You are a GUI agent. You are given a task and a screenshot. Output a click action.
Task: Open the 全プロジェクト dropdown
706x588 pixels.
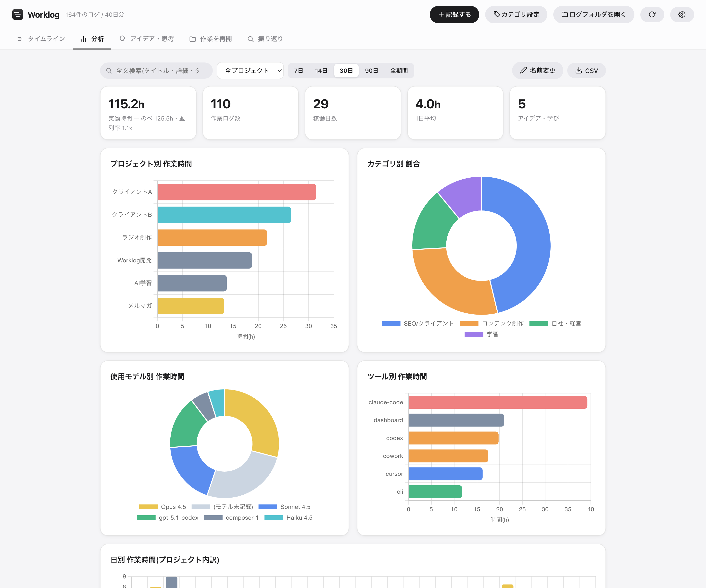(x=250, y=71)
